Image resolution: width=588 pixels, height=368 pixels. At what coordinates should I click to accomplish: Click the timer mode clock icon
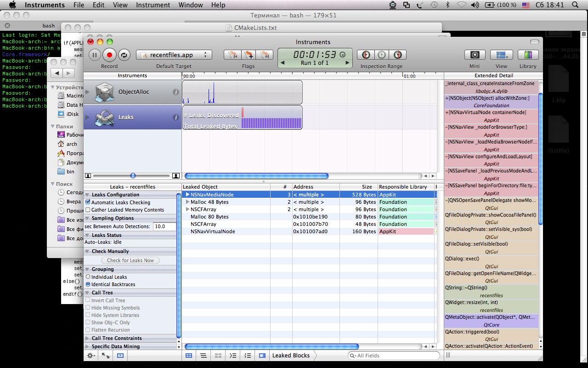342,54
